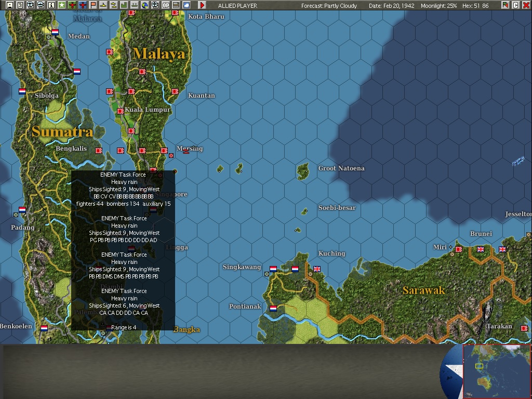This screenshot has width=532, height=399.
Task: Click the Brunei map label
Action: [x=481, y=233]
